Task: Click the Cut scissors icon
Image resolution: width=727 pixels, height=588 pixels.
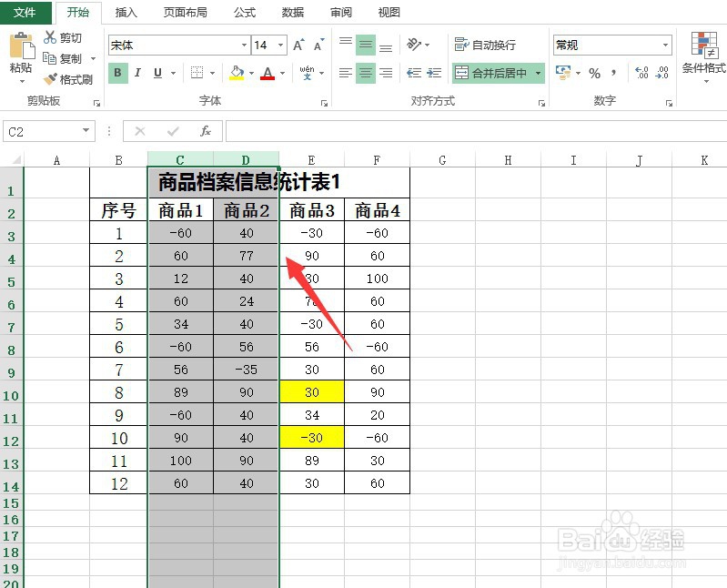Action: point(50,37)
